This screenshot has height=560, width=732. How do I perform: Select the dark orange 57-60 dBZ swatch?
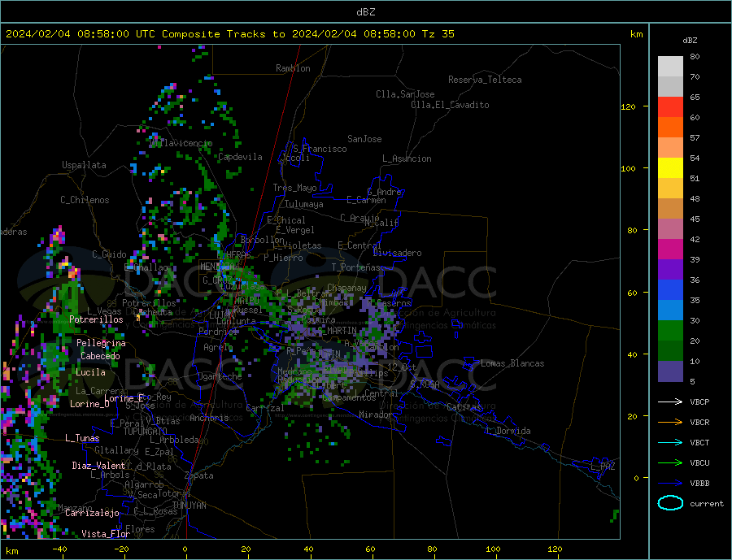[670, 128]
